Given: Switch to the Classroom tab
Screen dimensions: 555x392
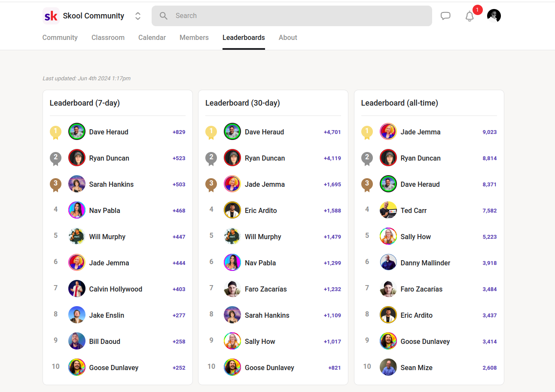Looking at the screenshot, I should 108,37.
